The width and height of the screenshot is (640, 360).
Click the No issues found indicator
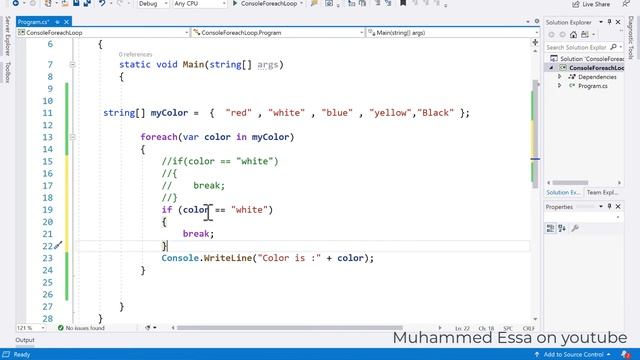click(x=81, y=328)
